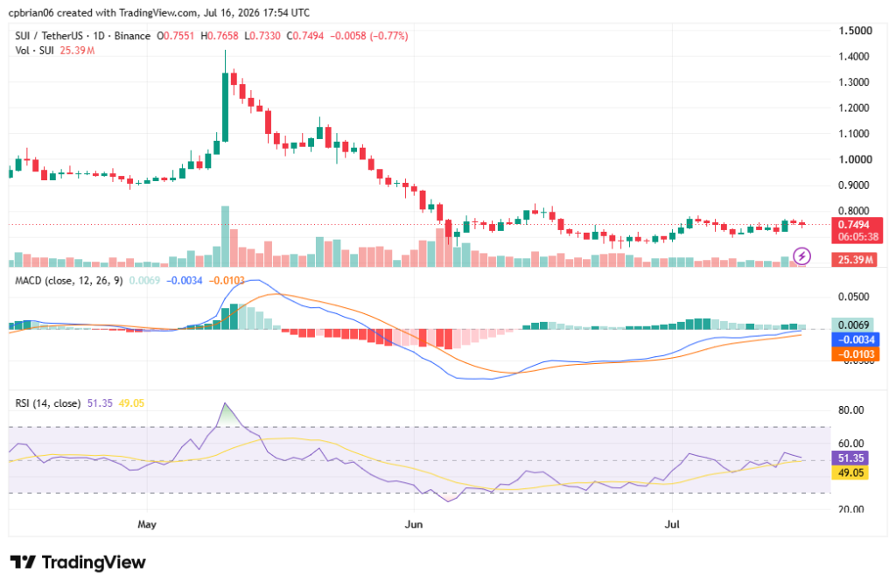Click the 49.05 RSI average in legend
The image size is (896, 588).
131,404
